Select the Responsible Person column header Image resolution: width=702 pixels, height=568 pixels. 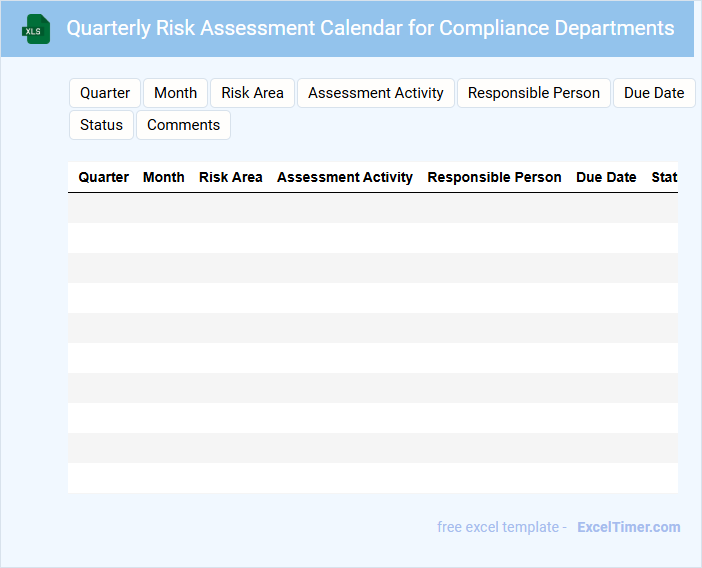(494, 177)
